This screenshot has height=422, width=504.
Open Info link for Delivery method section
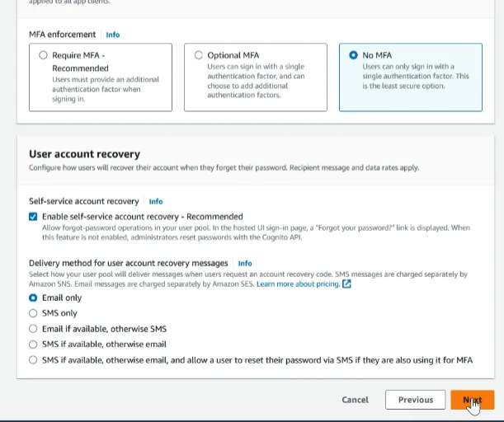pos(245,264)
